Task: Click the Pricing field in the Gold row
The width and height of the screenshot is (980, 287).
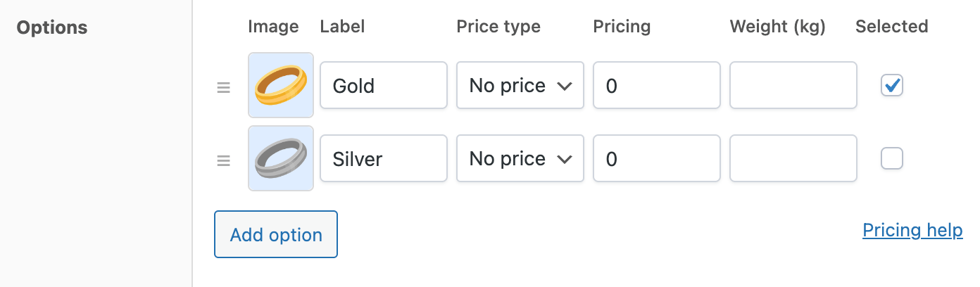Action: [x=656, y=86]
